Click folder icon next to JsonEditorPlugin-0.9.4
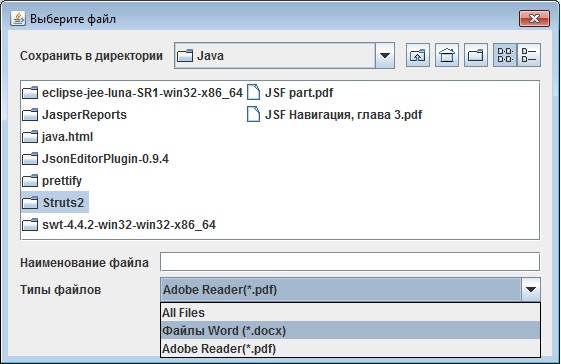The width and height of the screenshot is (561, 364). 30,159
